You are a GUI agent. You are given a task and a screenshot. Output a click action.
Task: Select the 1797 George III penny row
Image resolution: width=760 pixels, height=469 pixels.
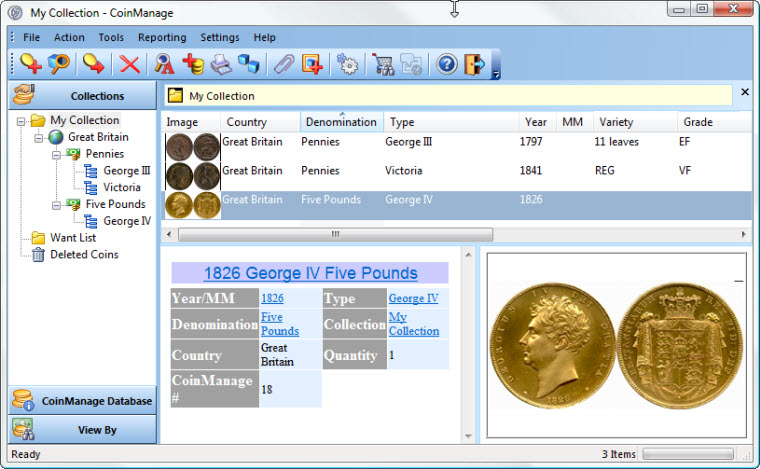[x=458, y=147]
